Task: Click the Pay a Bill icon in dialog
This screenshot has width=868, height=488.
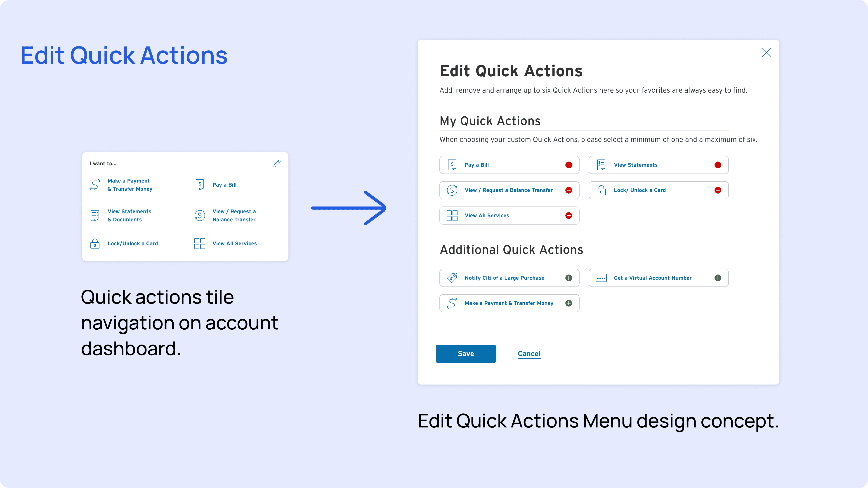Action: tap(452, 165)
